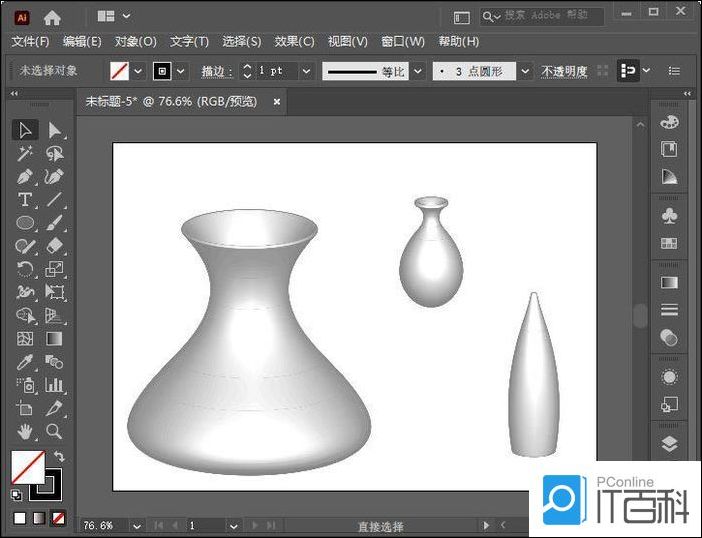Activate the Zoom magnifier tool

point(55,431)
